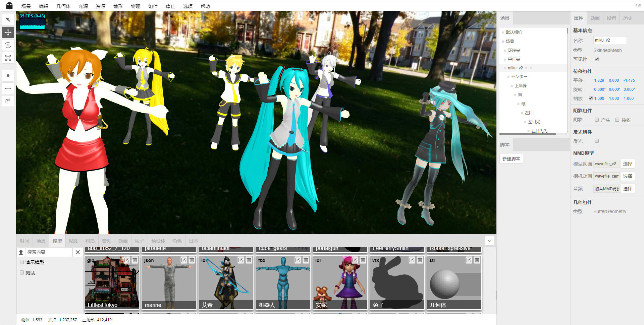The image size is (644, 325).
Task: Open the 几何体 menu
Action: [63, 6]
